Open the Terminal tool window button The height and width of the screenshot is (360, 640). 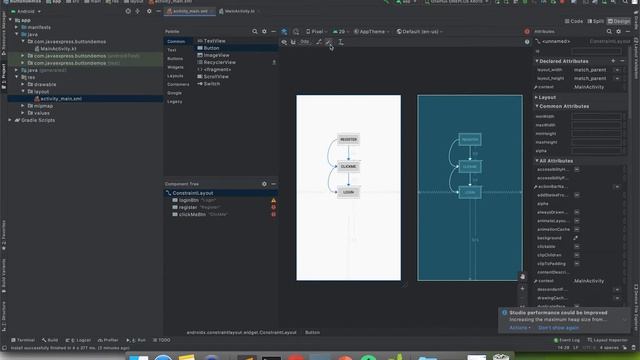(22, 340)
